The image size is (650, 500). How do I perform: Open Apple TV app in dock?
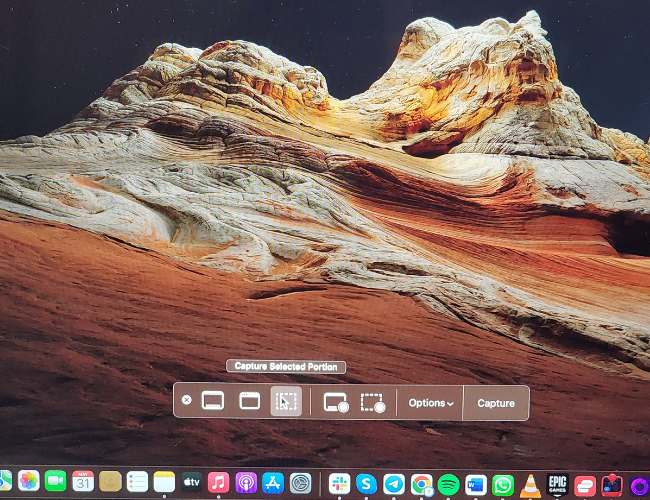pyautogui.click(x=192, y=482)
